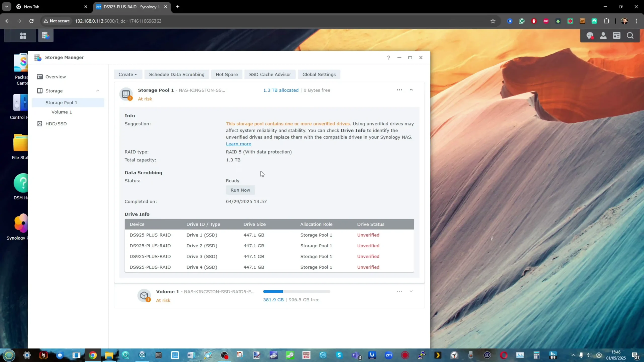This screenshot has width=644, height=362.
Task: Click the Drive 1 (SSD) cell
Action: point(202,235)
